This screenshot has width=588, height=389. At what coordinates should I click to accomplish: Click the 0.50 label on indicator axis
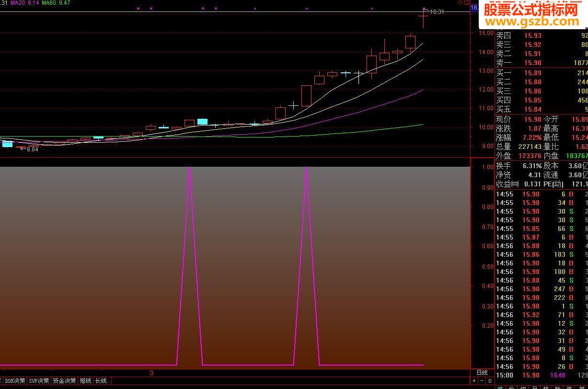tap(487, 267)
